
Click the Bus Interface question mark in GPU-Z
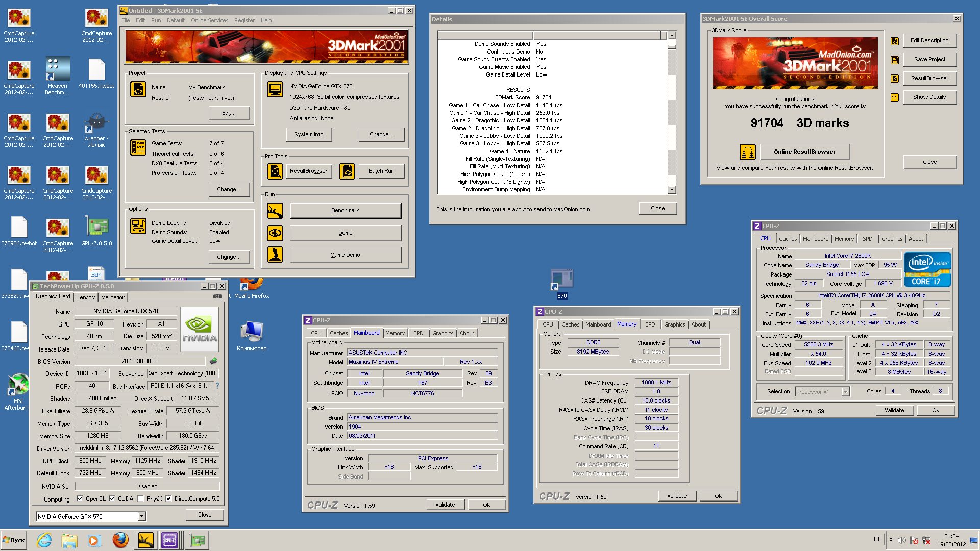[x=217, y=386]
